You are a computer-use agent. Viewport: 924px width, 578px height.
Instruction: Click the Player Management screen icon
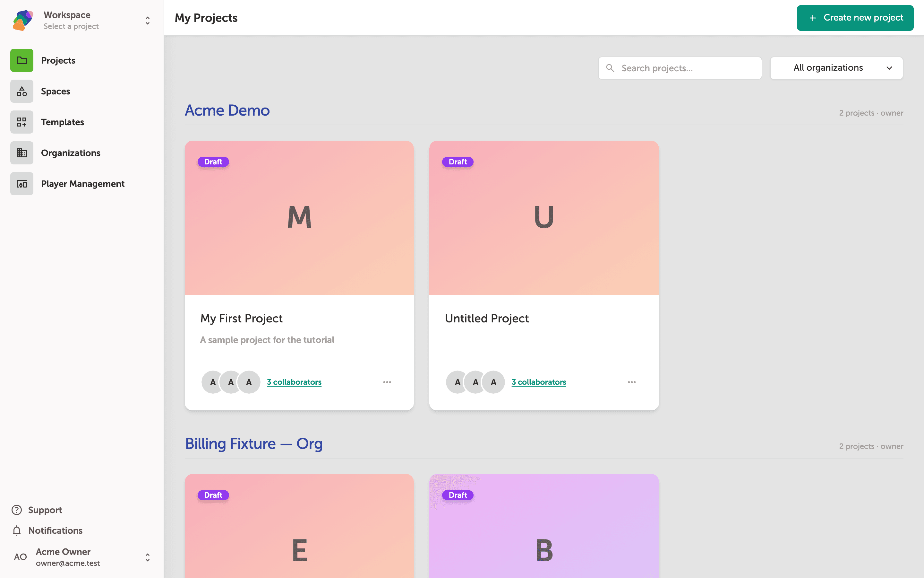coord(22,184)
